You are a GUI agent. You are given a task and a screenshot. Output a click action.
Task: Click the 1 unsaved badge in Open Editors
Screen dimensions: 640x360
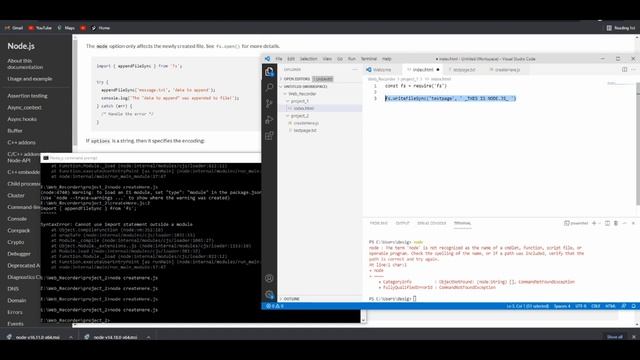coord(323,79)
